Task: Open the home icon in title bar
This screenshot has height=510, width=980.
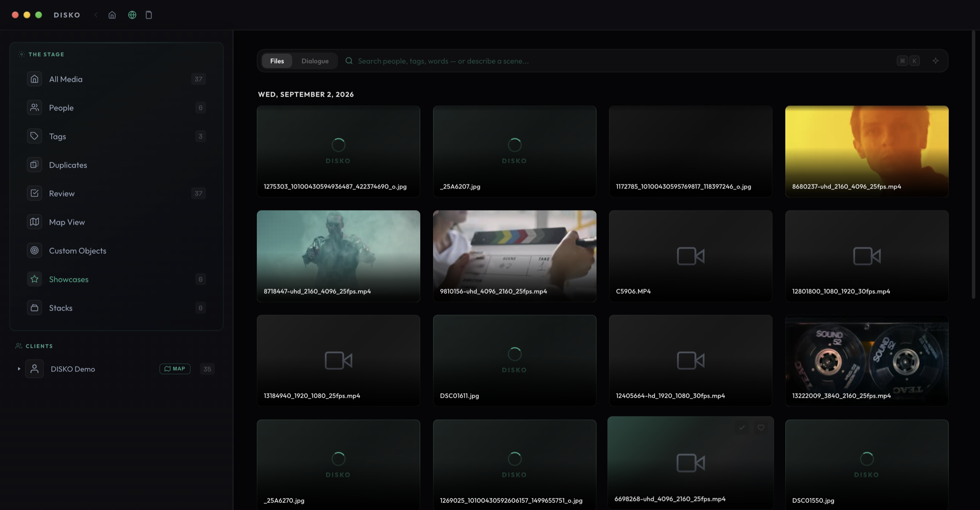Action: [112, 15]
